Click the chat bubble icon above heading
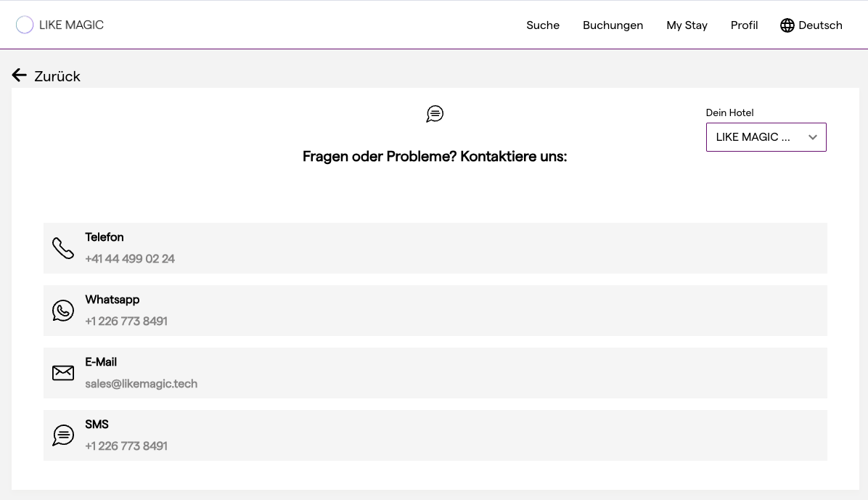The width and height of the screenshot is (868, 500). (435, 114)
